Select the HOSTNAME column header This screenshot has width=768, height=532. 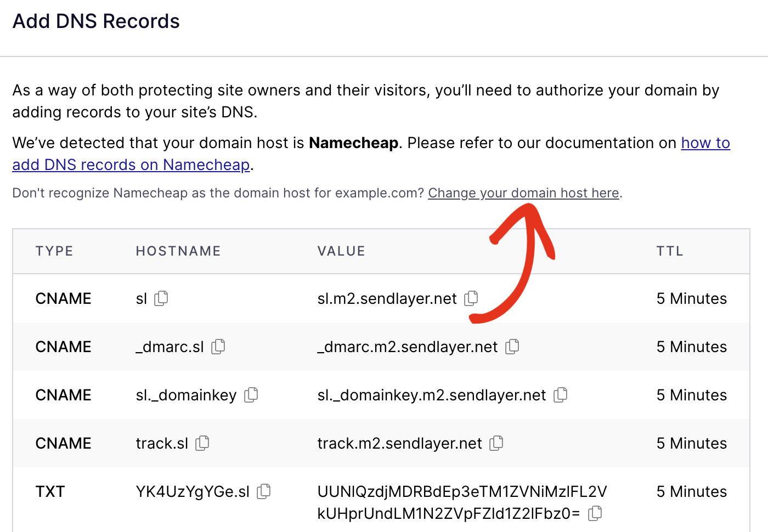[178, 251]
